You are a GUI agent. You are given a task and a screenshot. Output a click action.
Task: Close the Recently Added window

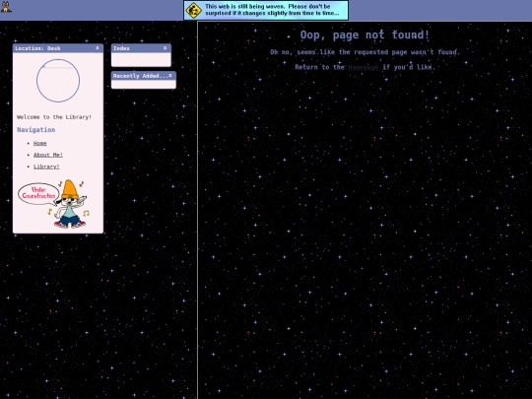click(x=170, y=76)
